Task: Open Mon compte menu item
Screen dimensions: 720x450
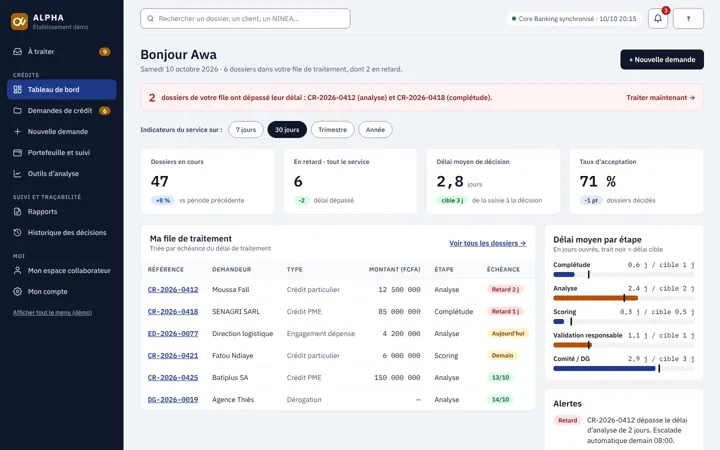Action: coord(62,292)
